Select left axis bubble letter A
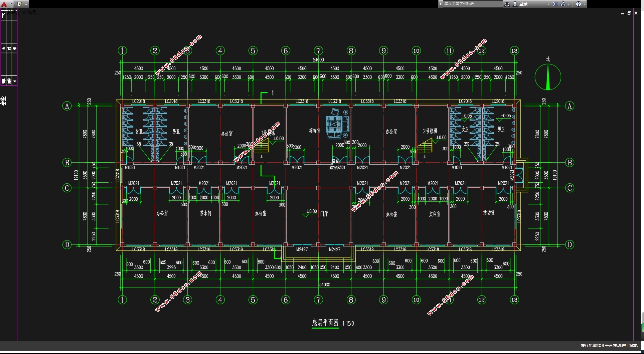The width and height of the screenshot is (644, 354). pyautogui.click(x=67, y=106)
